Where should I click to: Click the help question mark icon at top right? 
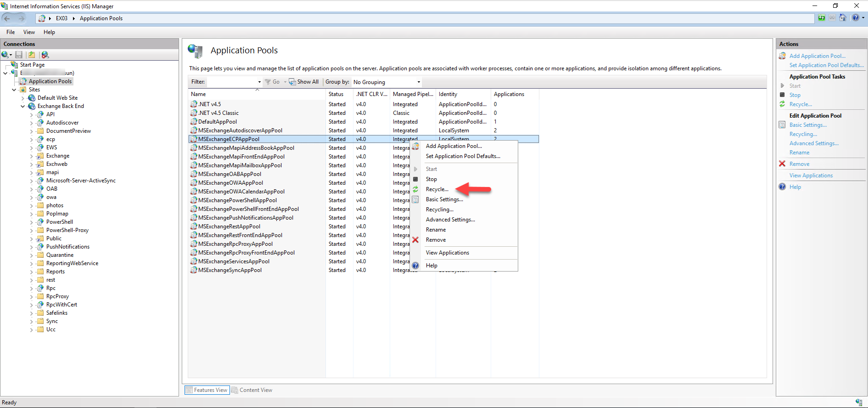(855, 18)
